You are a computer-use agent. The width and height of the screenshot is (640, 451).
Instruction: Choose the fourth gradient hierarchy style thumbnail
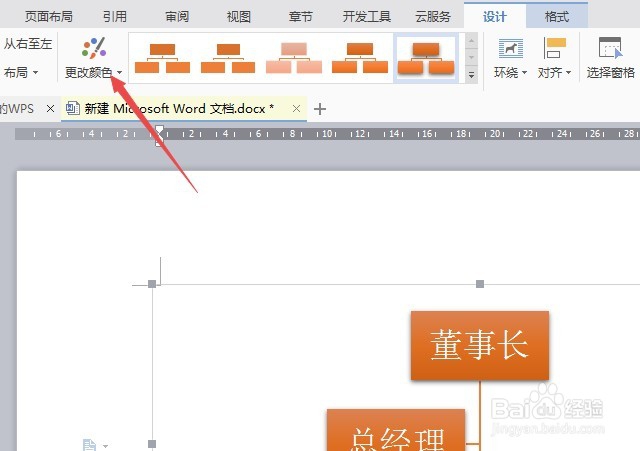(360, 58)
